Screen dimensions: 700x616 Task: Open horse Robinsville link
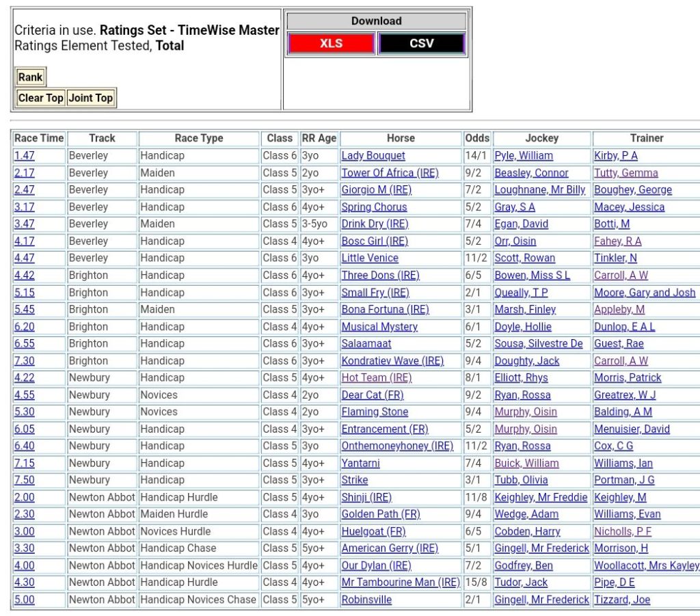tap(366, 600)
